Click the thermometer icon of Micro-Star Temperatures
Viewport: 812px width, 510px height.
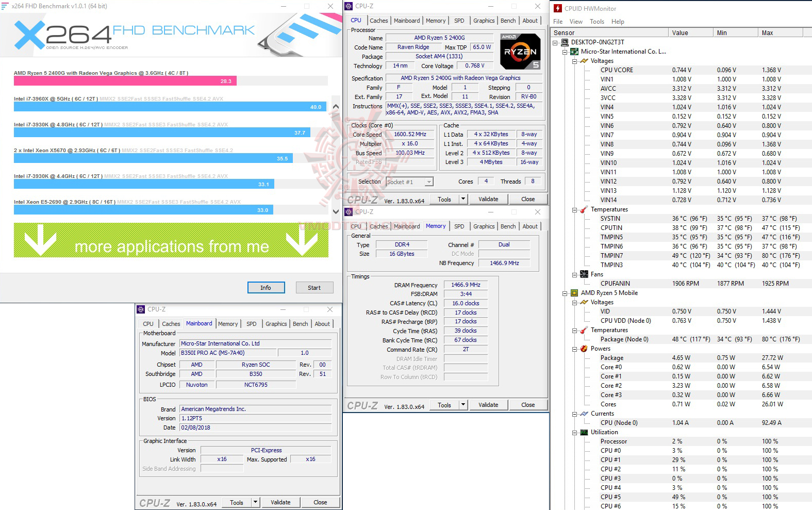584,209
